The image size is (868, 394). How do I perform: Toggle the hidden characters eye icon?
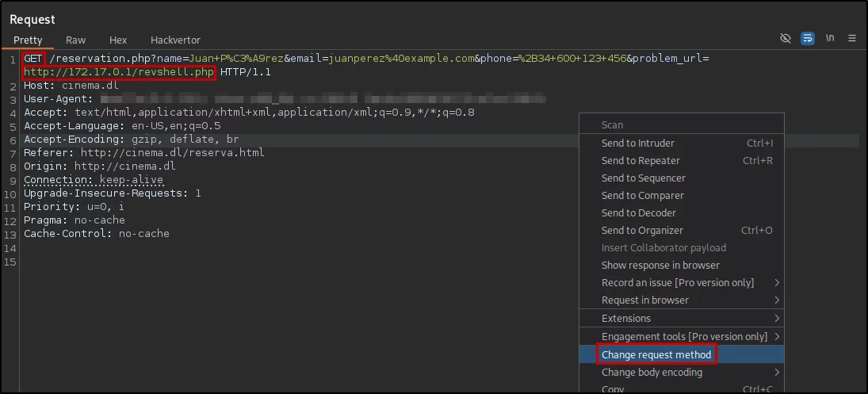tap(785, 38)
